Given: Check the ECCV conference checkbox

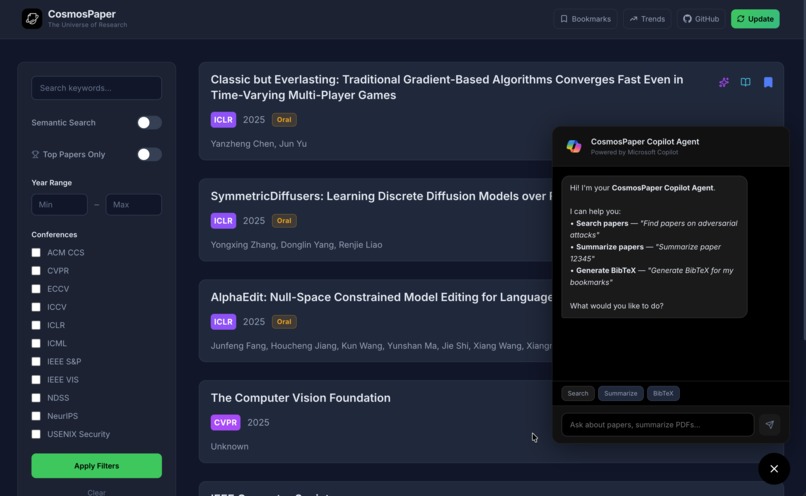Looking at the screenshot, I should tap(36, 289).
